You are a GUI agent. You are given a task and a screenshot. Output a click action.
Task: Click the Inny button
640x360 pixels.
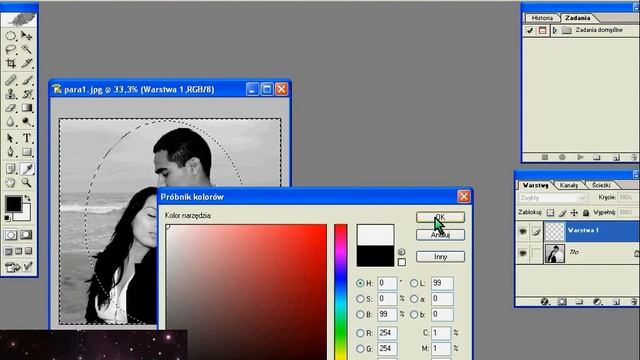point(440,257)
